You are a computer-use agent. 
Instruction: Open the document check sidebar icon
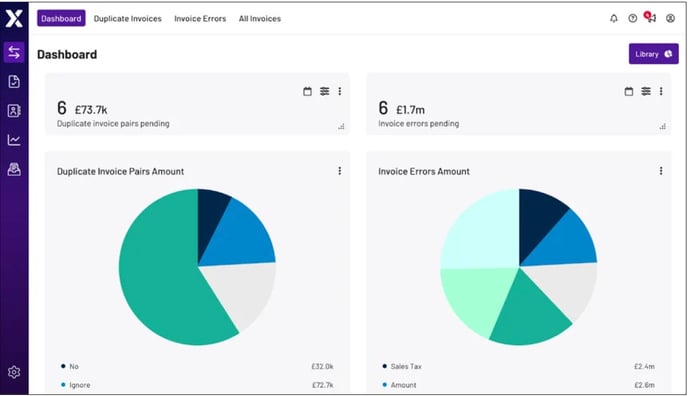pyautogui.click(x=14, y=81)
